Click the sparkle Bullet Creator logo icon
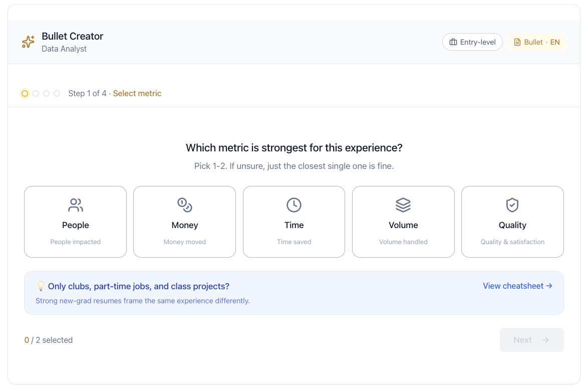Screen dimensions: 588x390 click(x=28, y=42)
